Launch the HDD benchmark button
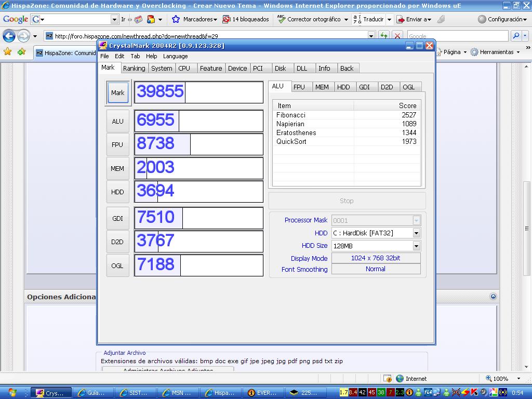The height and width of the screenshot is (399, 532). (118, 192)
